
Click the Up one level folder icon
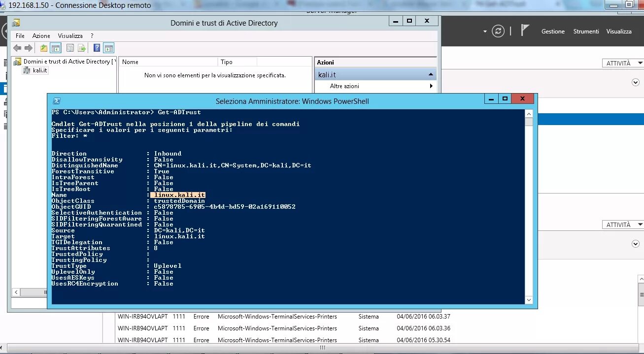point(44,48)
